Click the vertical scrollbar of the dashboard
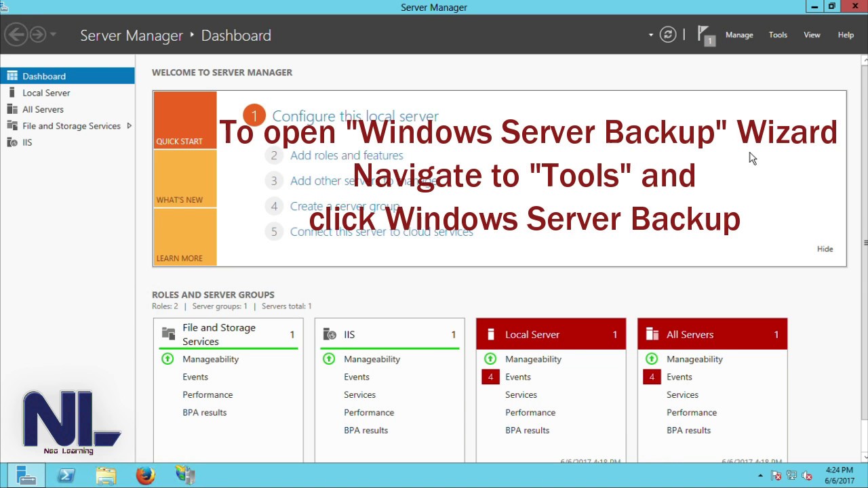The image size is (868, 488). coord(865,243)
